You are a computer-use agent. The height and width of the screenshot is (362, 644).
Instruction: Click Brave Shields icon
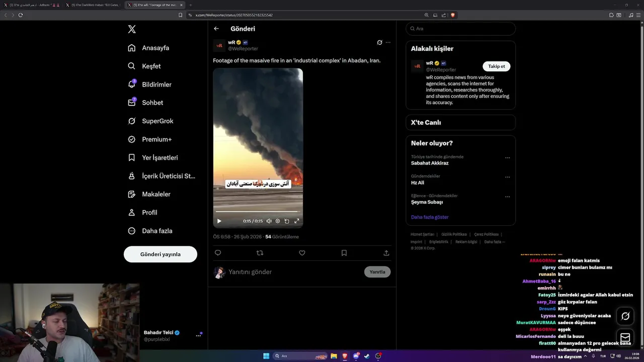pyautogui.click(x=453, y=15)
